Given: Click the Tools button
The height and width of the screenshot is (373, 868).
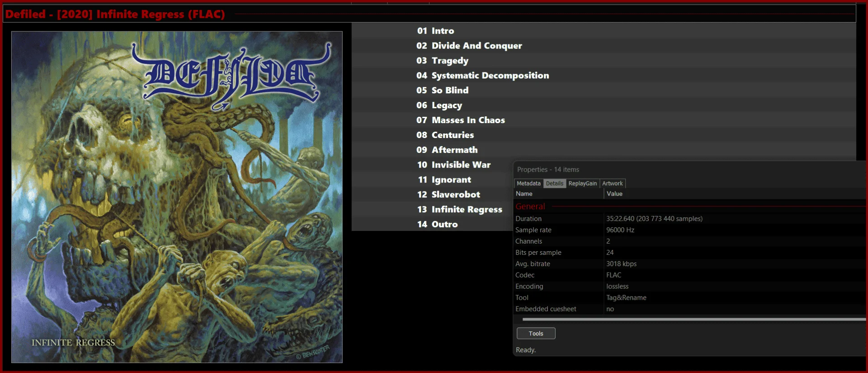Looking at the screenshot, I should [x=536, y=333].
